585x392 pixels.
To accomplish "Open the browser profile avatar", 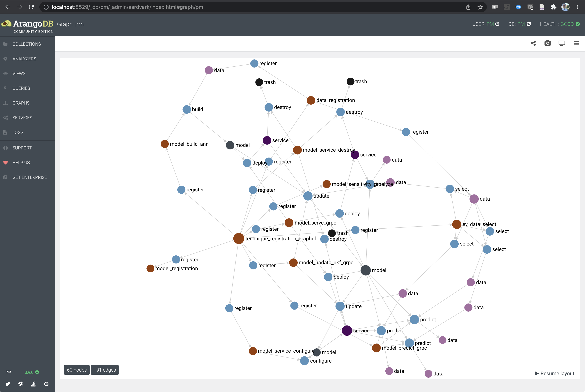I will click(565, 7).
